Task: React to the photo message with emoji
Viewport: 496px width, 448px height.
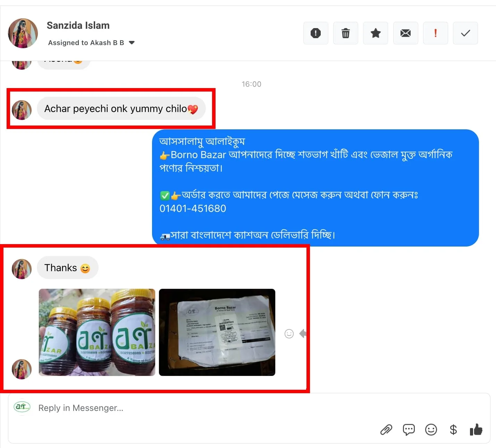Action: [x=289, y=334]
